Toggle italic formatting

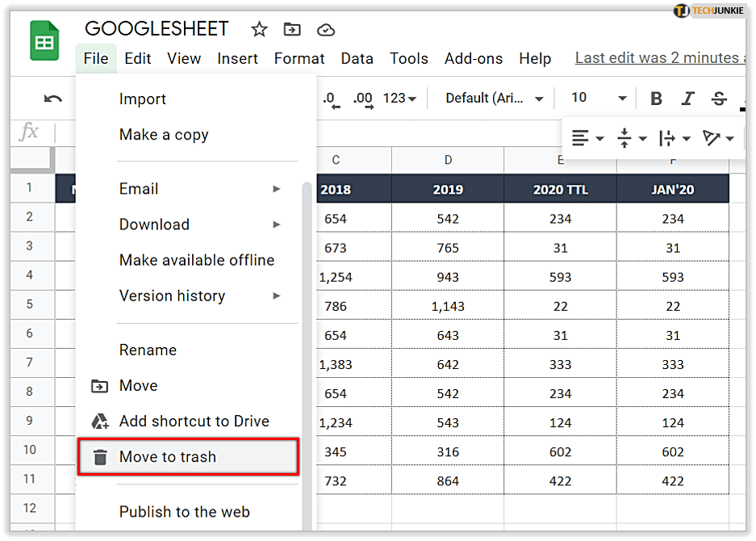(x=687, y=99)
